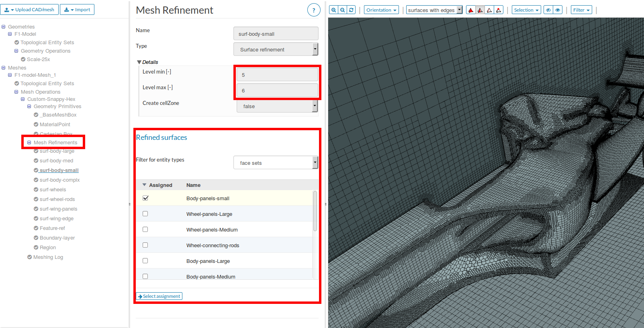This screenshot has height=328, width=644.
Task: Open the Create cellZone dropdown
Action: click(277, 106)
